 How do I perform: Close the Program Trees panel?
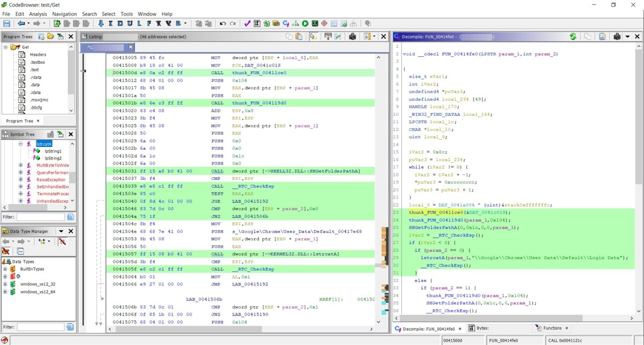[x=71, y=36]
